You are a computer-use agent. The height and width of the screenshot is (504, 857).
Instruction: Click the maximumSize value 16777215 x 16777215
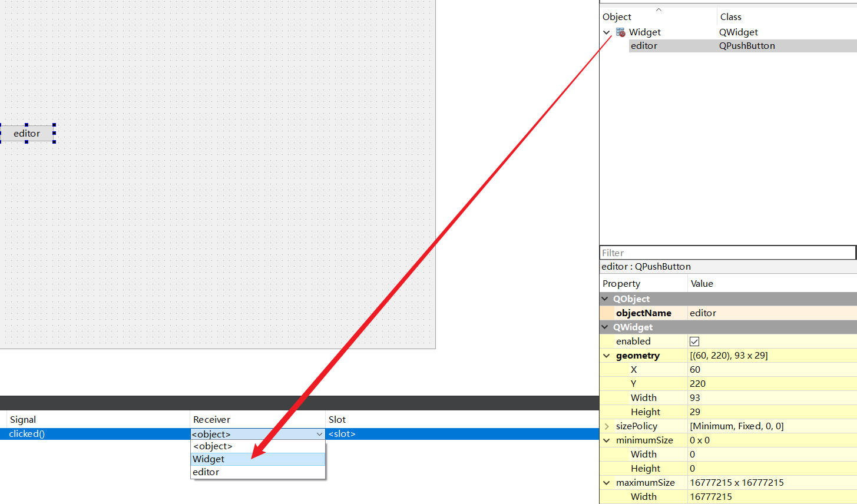tap(772, 483)
